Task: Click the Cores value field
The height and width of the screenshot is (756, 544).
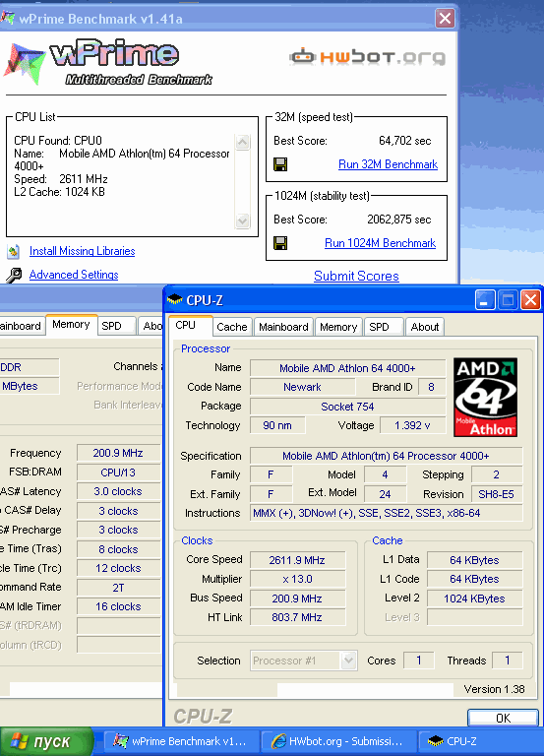Action: click(419, 661)
